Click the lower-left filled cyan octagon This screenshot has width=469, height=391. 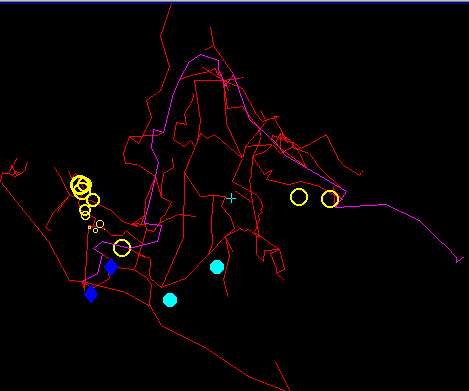170,300
